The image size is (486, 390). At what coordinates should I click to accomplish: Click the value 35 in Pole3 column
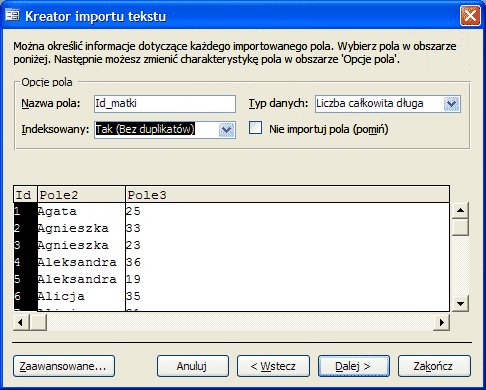133,296
